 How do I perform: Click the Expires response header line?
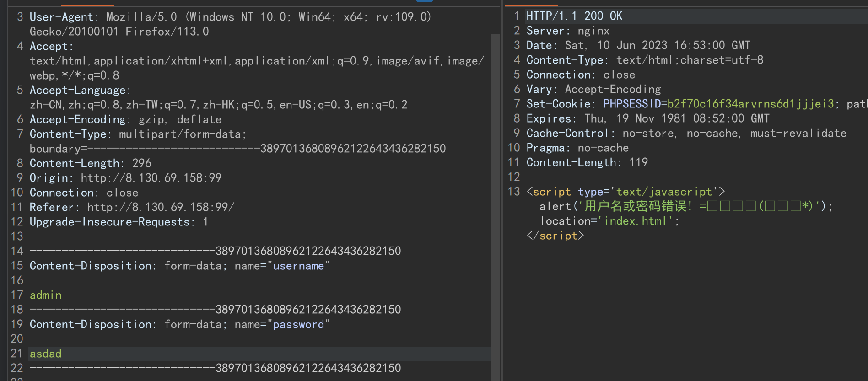[648, 118]
